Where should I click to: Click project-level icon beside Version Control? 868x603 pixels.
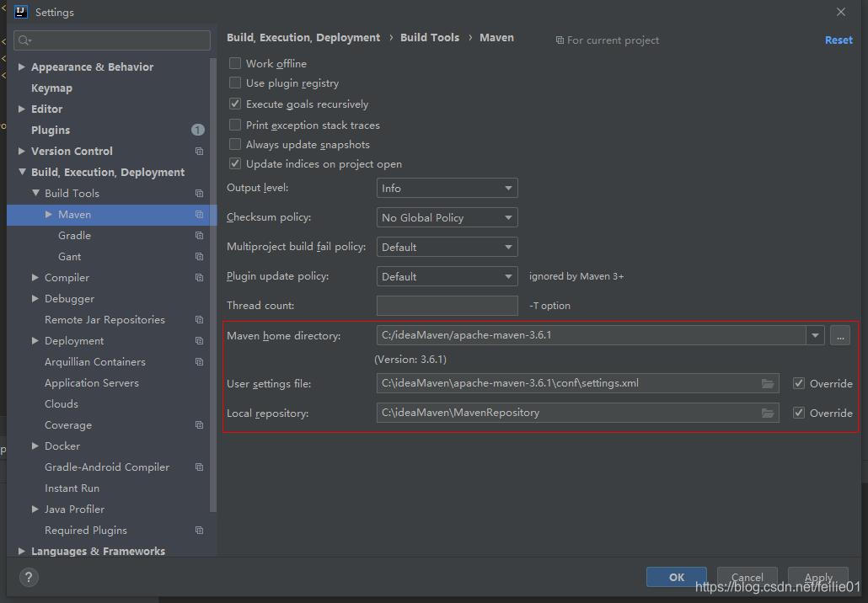(199, 152)
